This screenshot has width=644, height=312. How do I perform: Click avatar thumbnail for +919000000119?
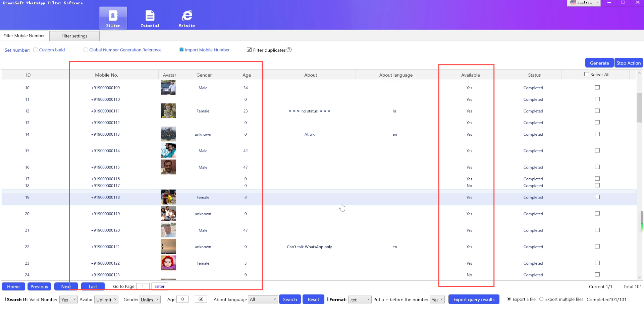pos(168,214)
